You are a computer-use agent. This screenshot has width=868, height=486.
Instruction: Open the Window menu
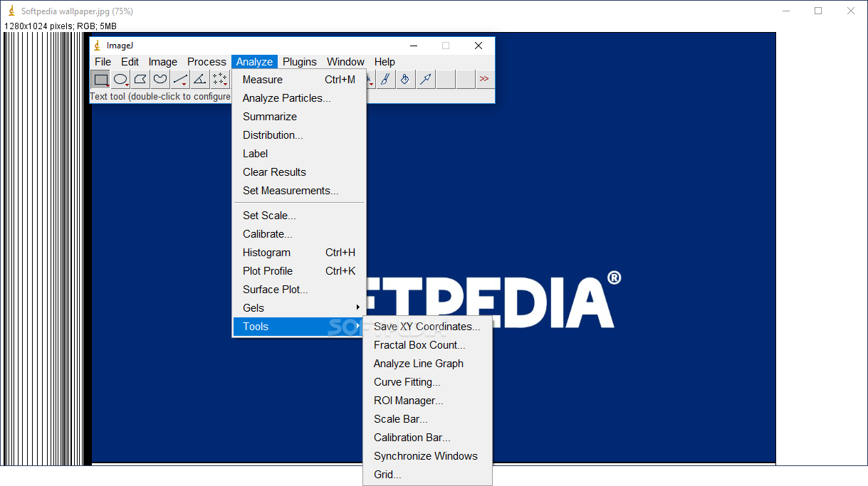coord(345,62)
